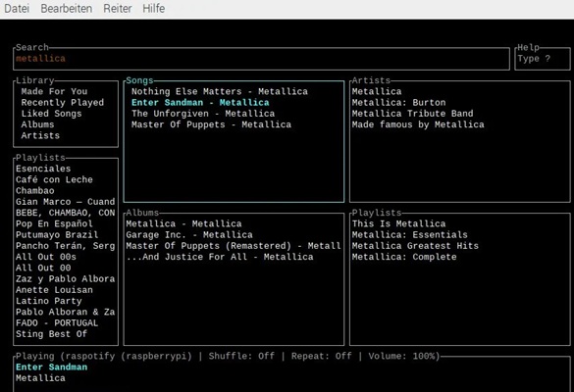Select Made For You in Library
Image resolution: width=574 pixels, height=392 pixels.
pyautogui.click(x=54, y=91)
